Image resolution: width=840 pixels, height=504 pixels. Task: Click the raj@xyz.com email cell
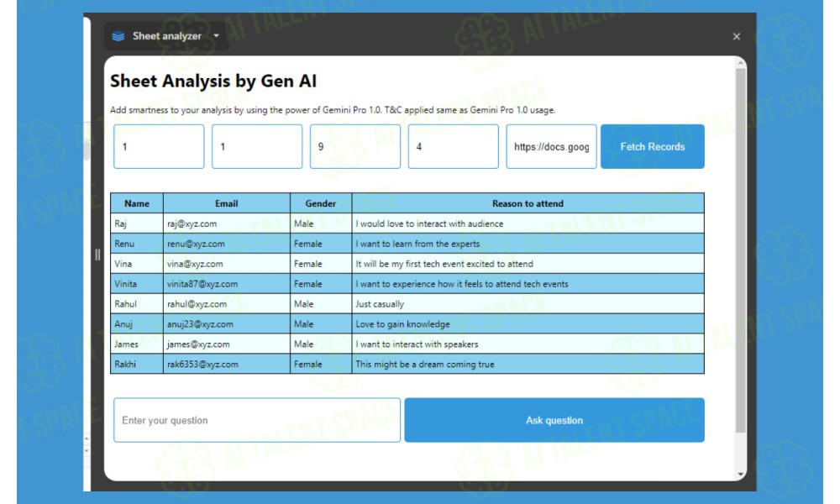coord(227,223)
